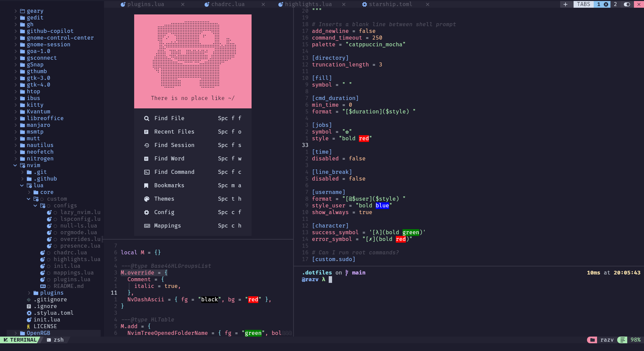Expand the geary folder
644x351 pixels.
coord(15,11)
